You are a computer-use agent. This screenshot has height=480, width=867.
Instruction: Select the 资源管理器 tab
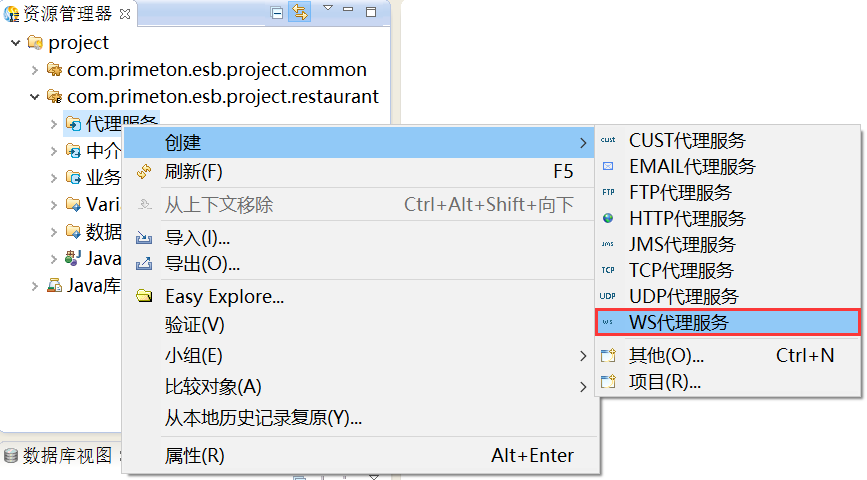tap(67, 13)
